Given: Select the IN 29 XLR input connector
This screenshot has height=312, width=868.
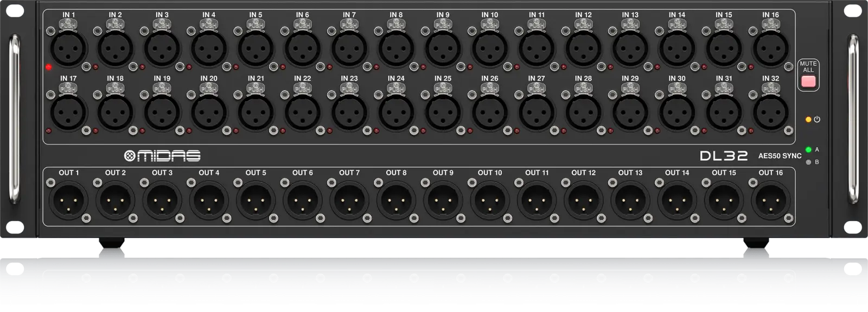Looking at the screenshot, I should pyautogui.click(x=630, y=112).
